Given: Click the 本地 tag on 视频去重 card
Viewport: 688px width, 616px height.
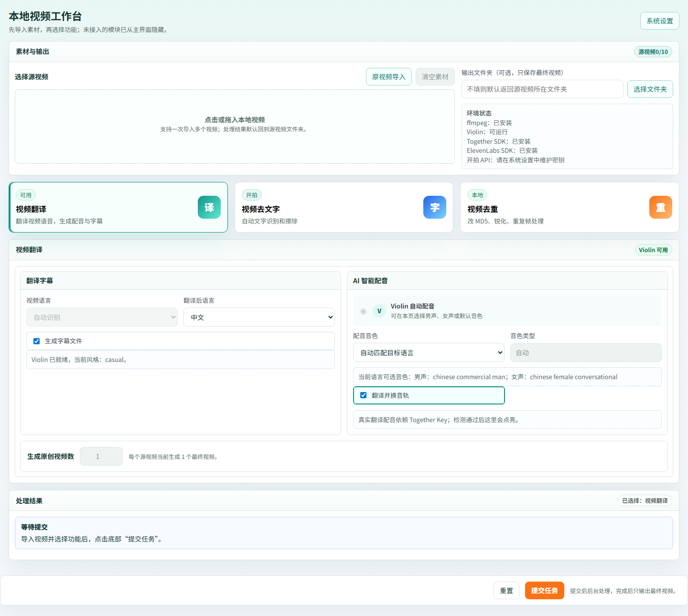Looking at the screenshot, I should coord(477,195).
